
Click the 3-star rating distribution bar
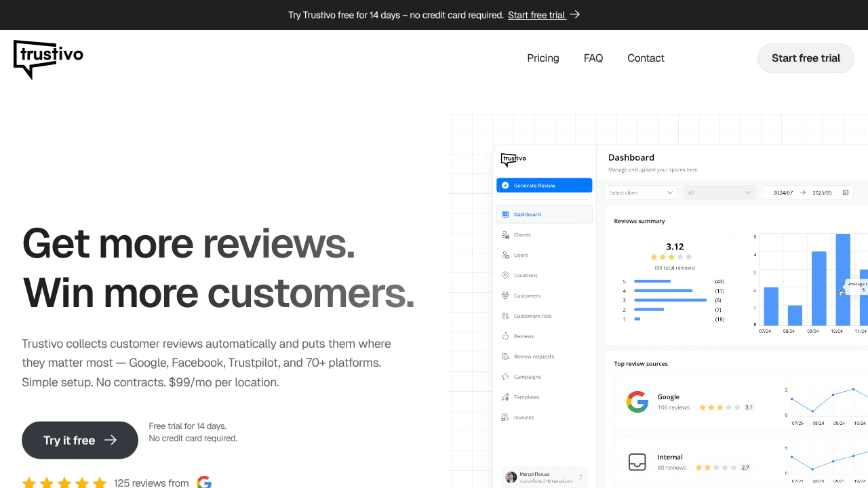pos(670,300)
